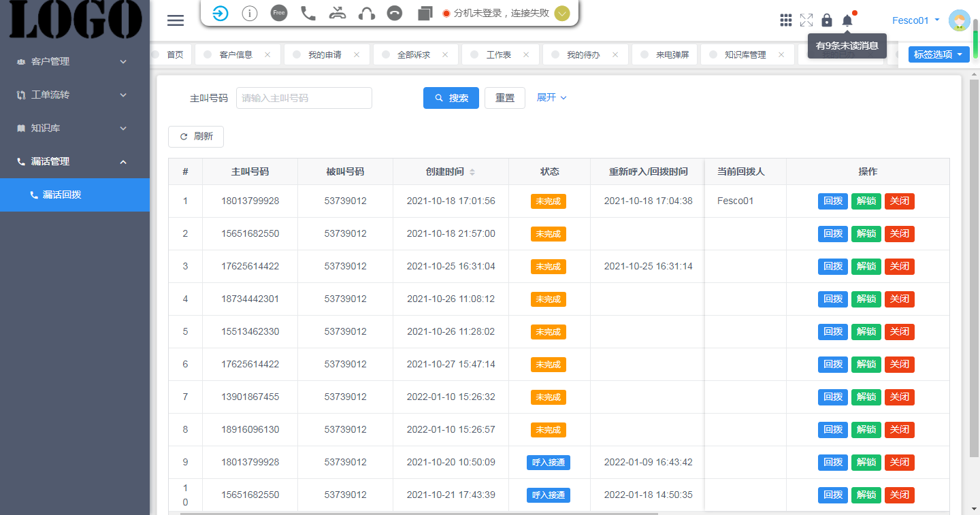This screenshot has height=515, width=980.
Task: Select 漏话回拨 in the sidebar
Action: [x=75, y=195]
